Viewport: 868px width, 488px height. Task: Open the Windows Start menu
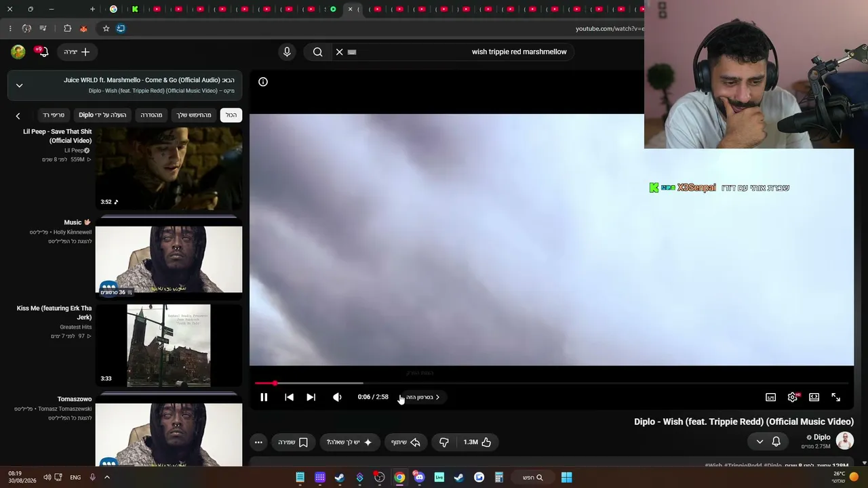(x=566, y=477)
